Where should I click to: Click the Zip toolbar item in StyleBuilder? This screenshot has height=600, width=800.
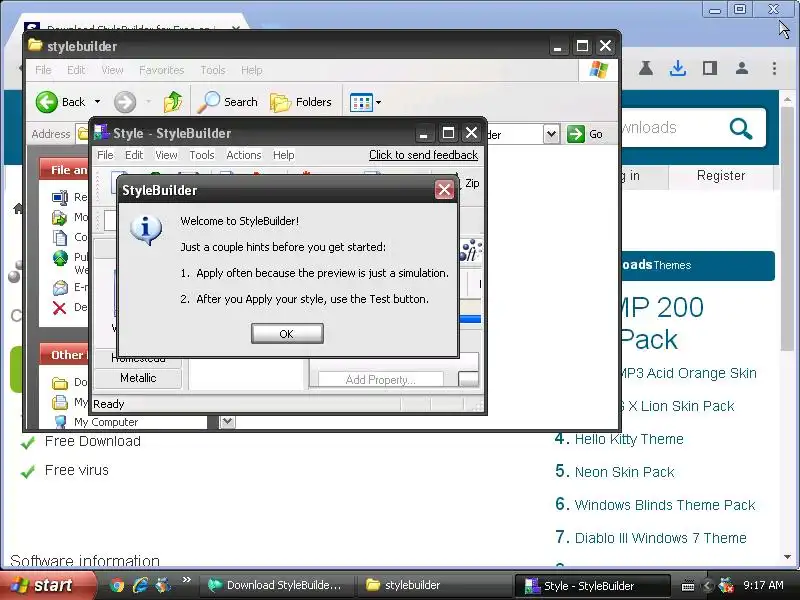tap(472, 183)
